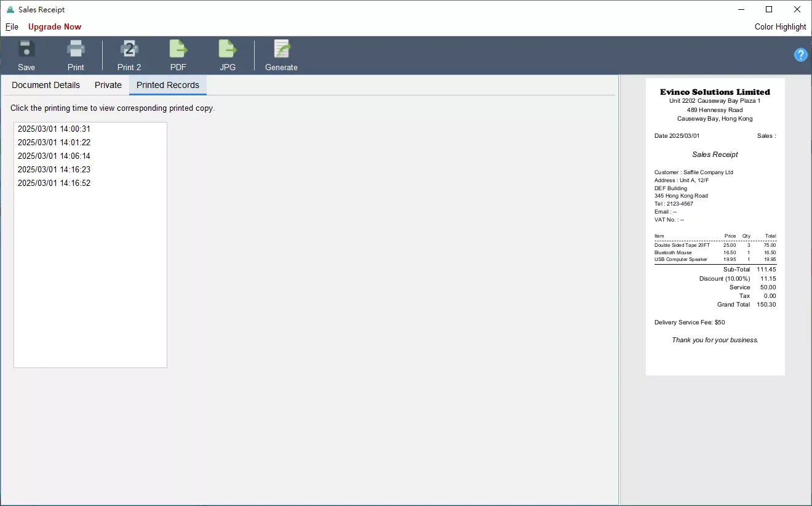Image resolution: width=812 pixels, height=506 pixels.
Task: Click the receipt preview thumbnail
Action: (x=715, y=227)
